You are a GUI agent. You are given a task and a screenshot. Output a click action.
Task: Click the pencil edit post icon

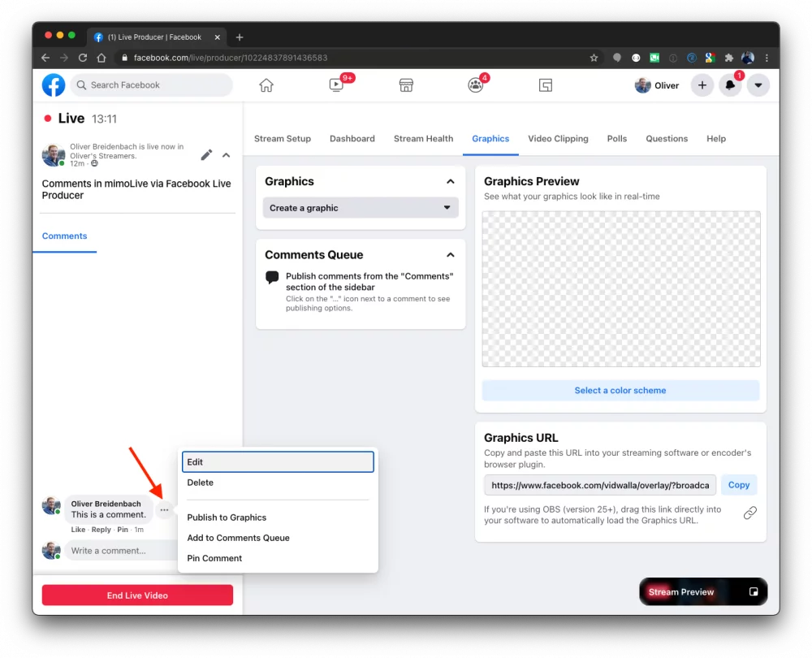[x=206, y=155]
